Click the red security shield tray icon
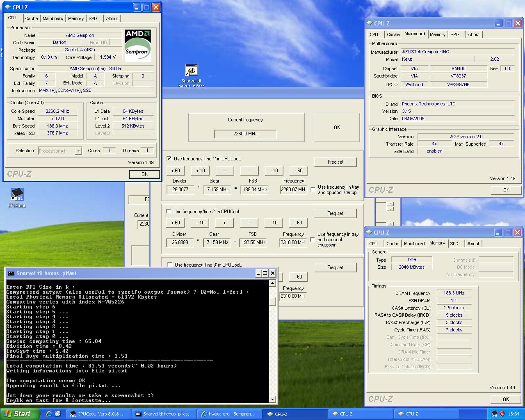This screenshot has width=525, height=420. tap(502, 414)
